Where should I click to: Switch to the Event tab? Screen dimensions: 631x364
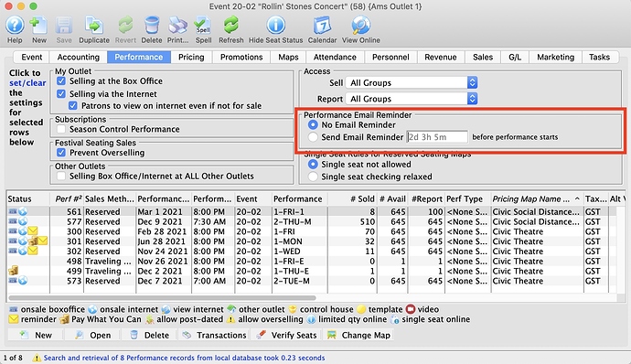[31, 58]
